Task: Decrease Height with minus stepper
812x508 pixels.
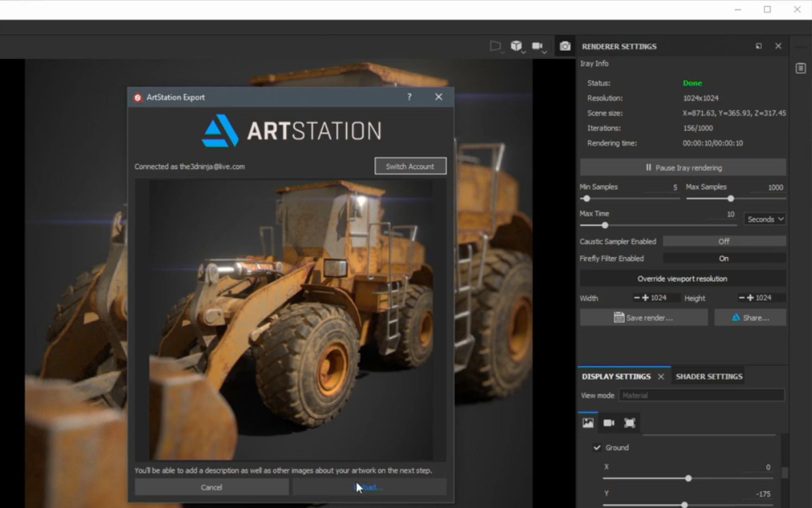Action: coord(741,297)
